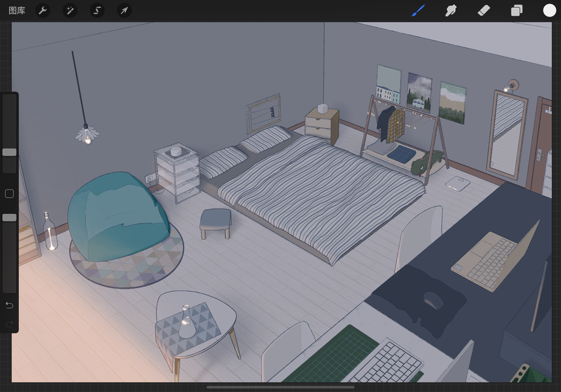This screenshot has width=561, height=392.
Task: Tap the redo arrow in sidebar
Action: click(x=9, y=324)
